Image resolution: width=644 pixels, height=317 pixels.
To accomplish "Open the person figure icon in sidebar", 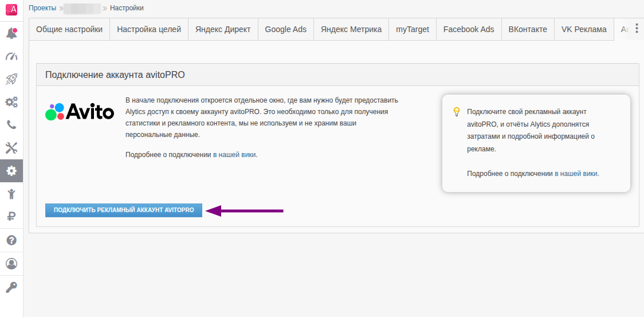I will [11, 193].
